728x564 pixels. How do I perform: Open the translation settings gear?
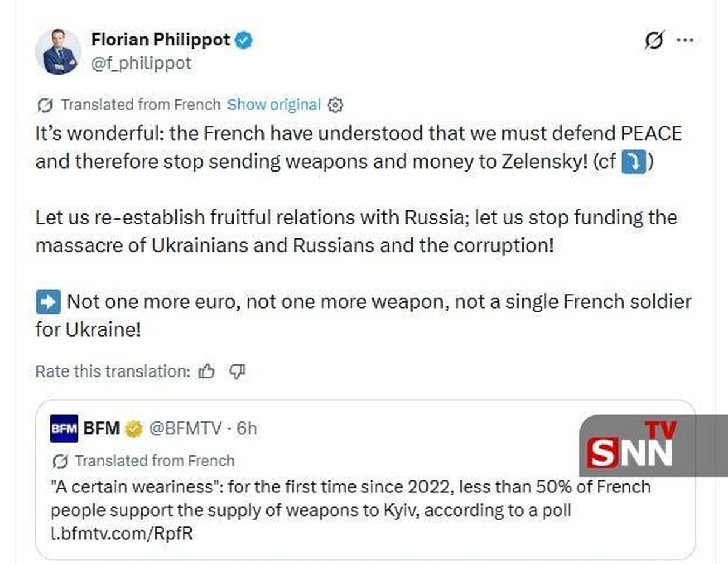click(x=335, y=106)
